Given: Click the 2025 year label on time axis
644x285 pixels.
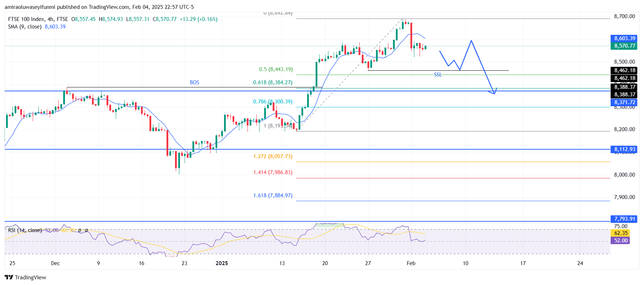Looking at the screenshot, I should 222,263.
